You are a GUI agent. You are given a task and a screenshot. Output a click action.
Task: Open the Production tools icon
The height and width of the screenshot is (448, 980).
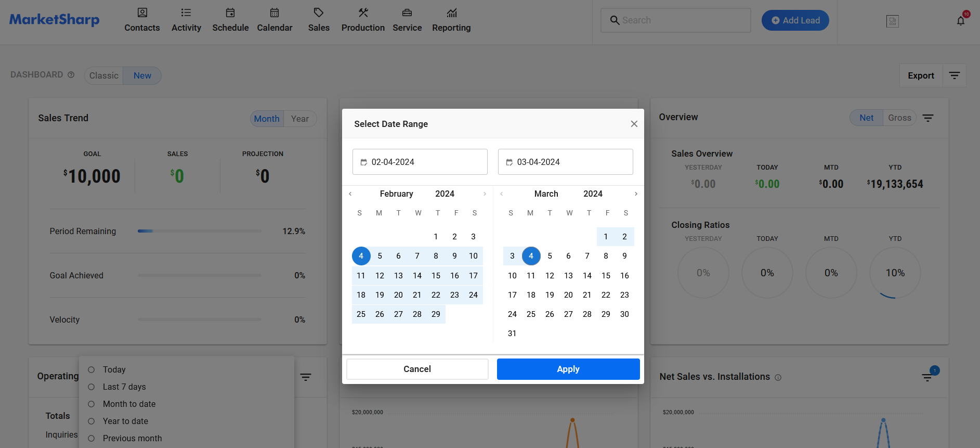pos(363,12)
